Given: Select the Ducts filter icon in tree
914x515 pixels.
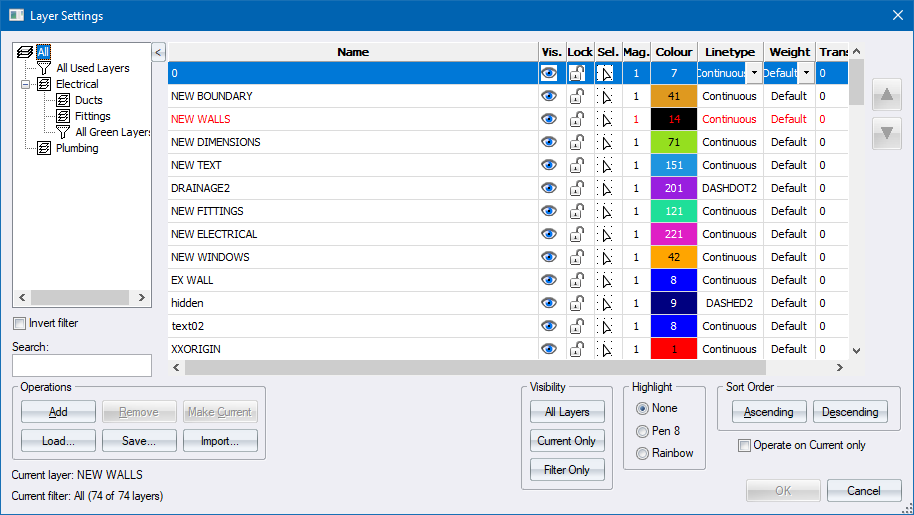Looking at the screenshot, I should (63, 100).
